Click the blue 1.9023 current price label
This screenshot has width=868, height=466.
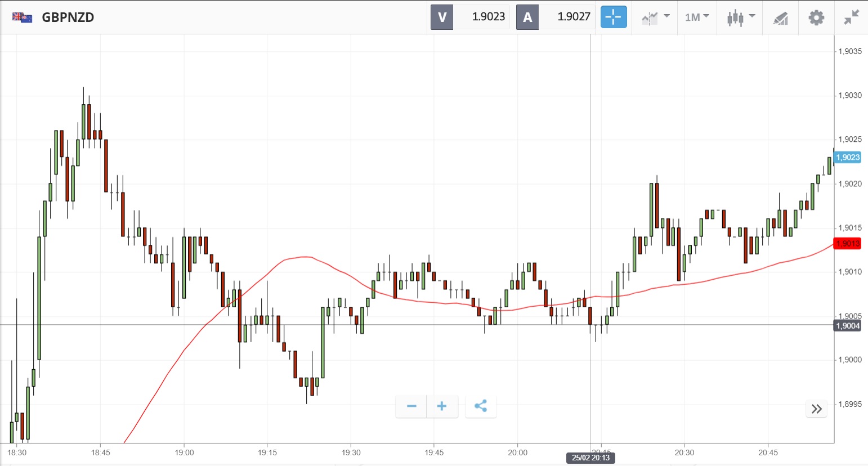click(x=848, y=158)
